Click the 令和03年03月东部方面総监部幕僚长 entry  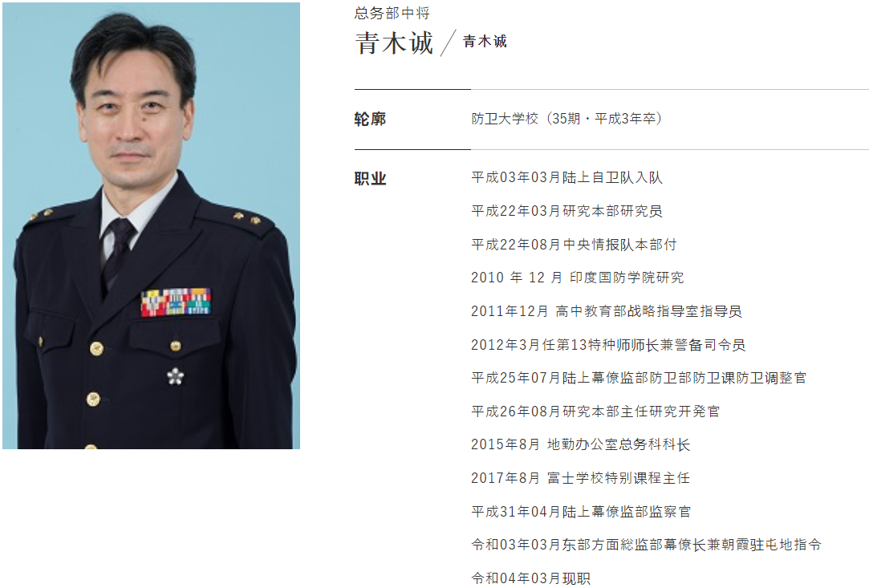tap(647, 545)
